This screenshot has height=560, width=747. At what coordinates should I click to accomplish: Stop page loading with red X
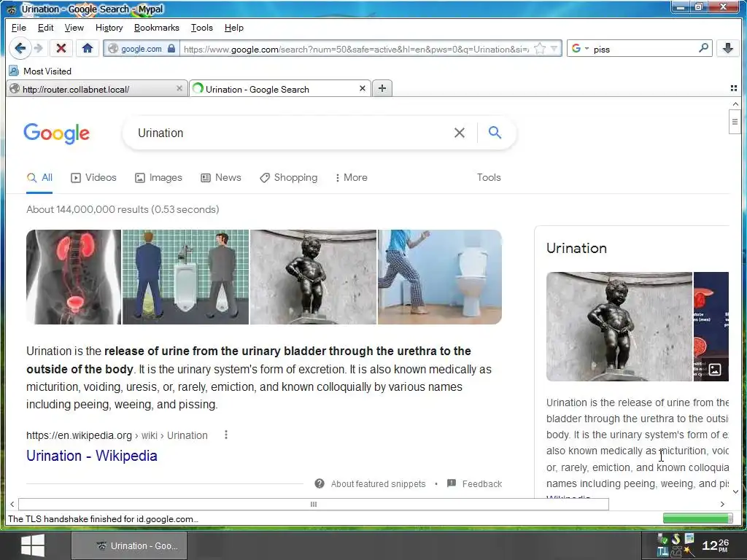(61, 49)
